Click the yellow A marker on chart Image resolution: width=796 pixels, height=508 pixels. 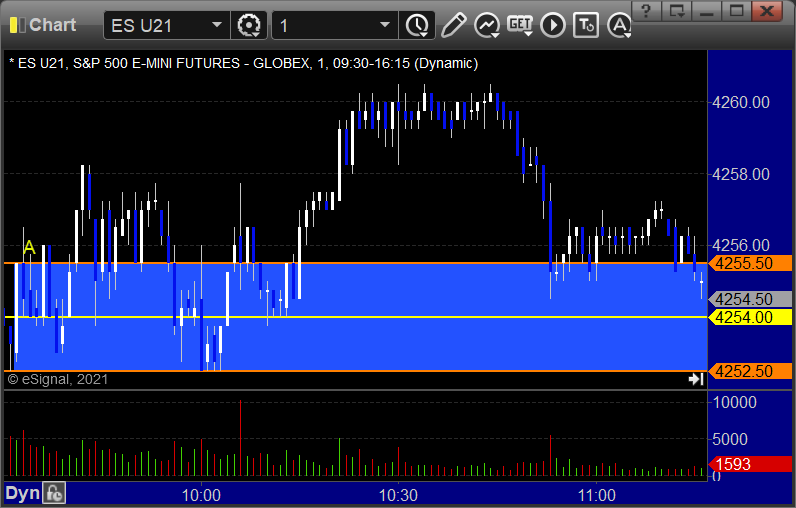(29, 248)
